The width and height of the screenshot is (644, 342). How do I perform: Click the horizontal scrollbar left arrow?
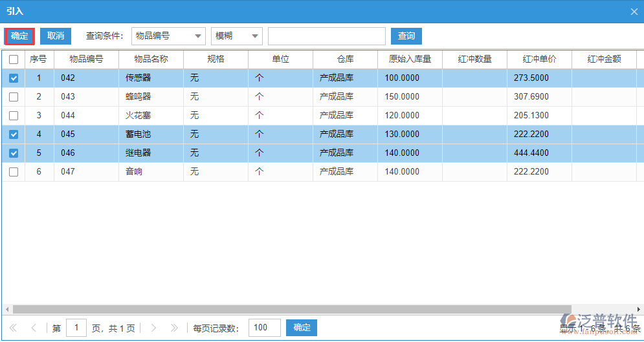[6, 309]
